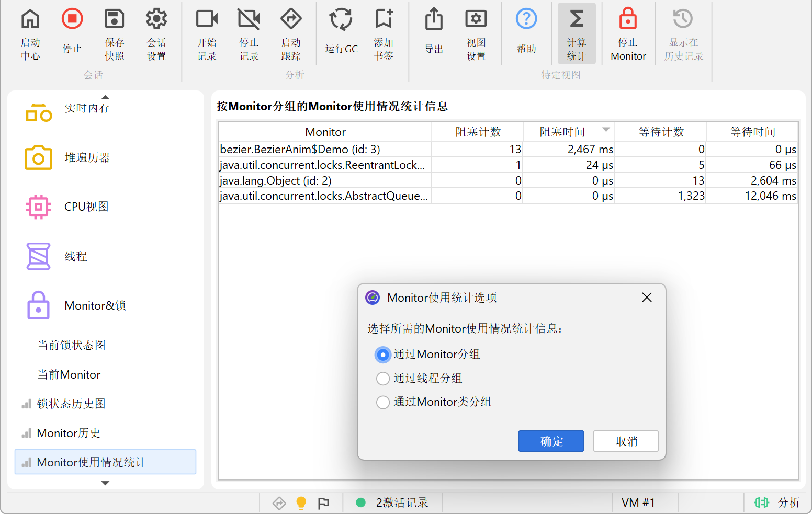Click the Export icon
Screen dimensions: 812x514
click(434, 19)
